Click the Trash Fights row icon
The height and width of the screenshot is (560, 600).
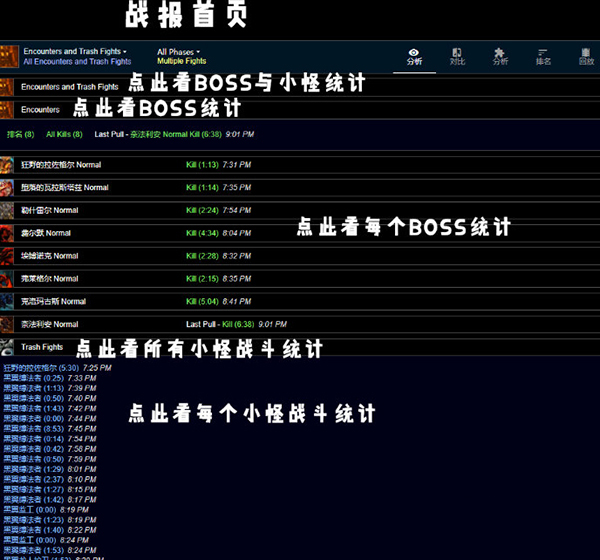coord(7,347)
